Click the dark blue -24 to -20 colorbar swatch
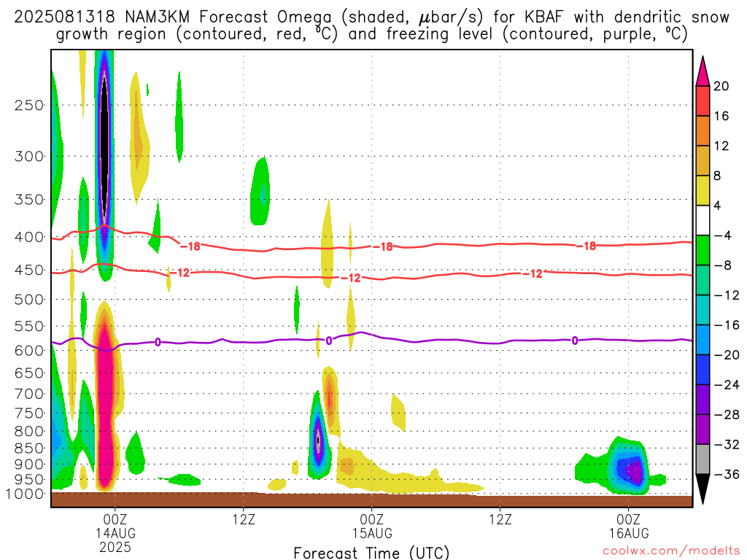747x560 pixels. tap(703, 370)
